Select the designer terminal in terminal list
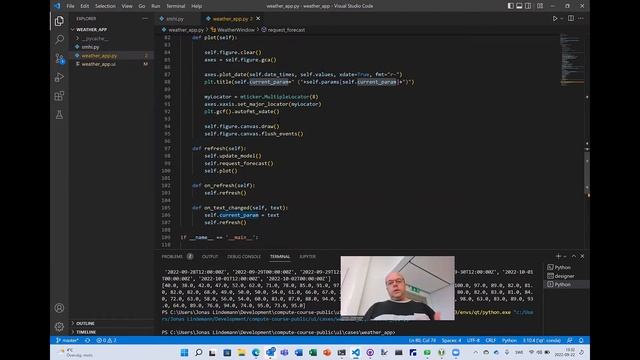Image resolution: width=640 pixels, height=360 pixels. 564,276
